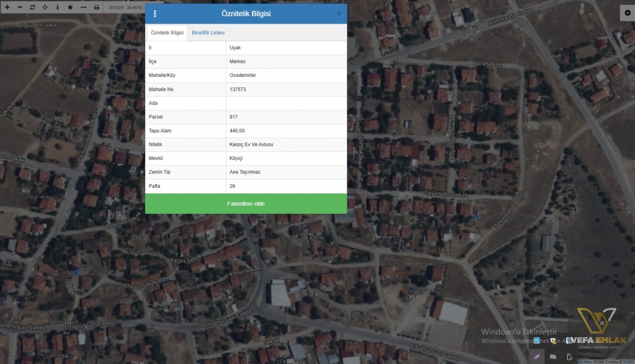Click the refresh map icon
635x364 pixels.
(32, 7)
